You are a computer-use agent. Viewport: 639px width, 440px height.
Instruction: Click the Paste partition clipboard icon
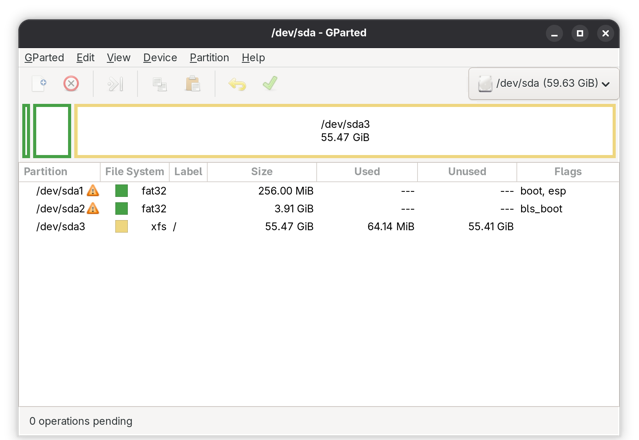[x=192, y=84]
